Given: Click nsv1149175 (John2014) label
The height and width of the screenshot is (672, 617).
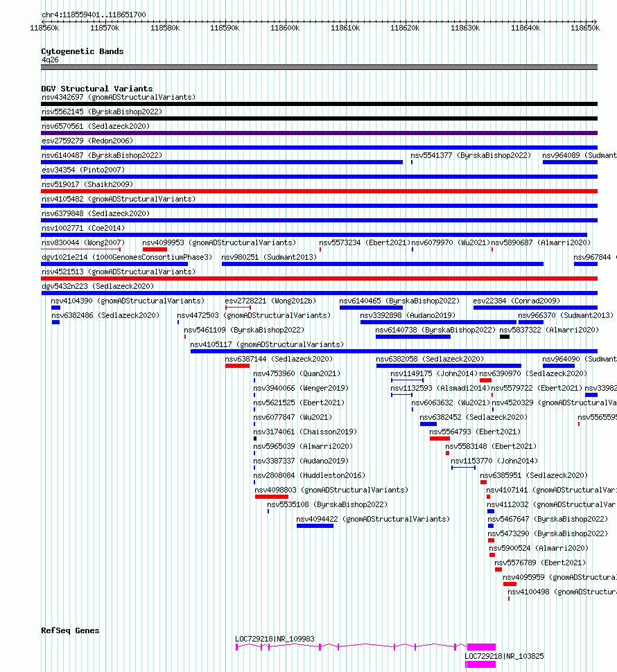Looking at the screenshot, I should (x=434, y=374).
